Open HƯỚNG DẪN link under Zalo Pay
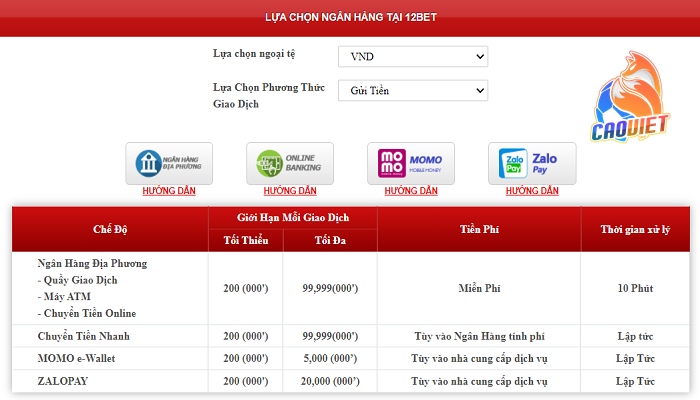 tap(532, 191)
